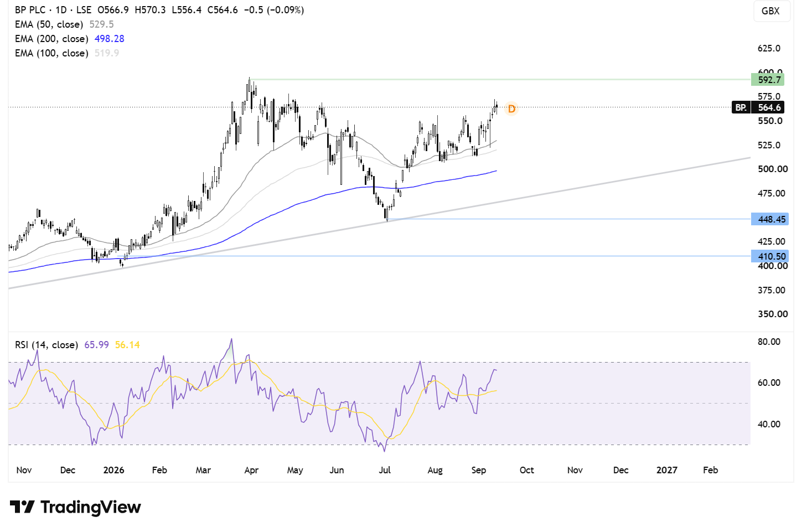Click the Oct label on the time axis
This screenshot has height=532, width=802.
[527, 470]
